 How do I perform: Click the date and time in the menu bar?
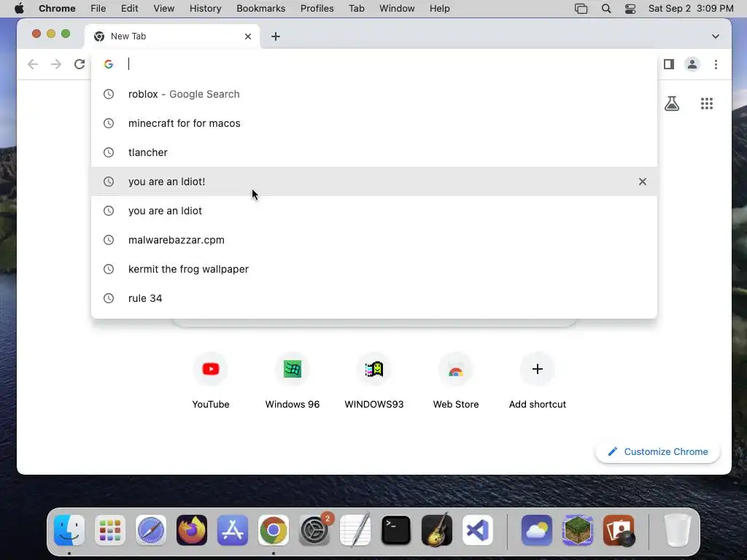[x=691, y=9]
